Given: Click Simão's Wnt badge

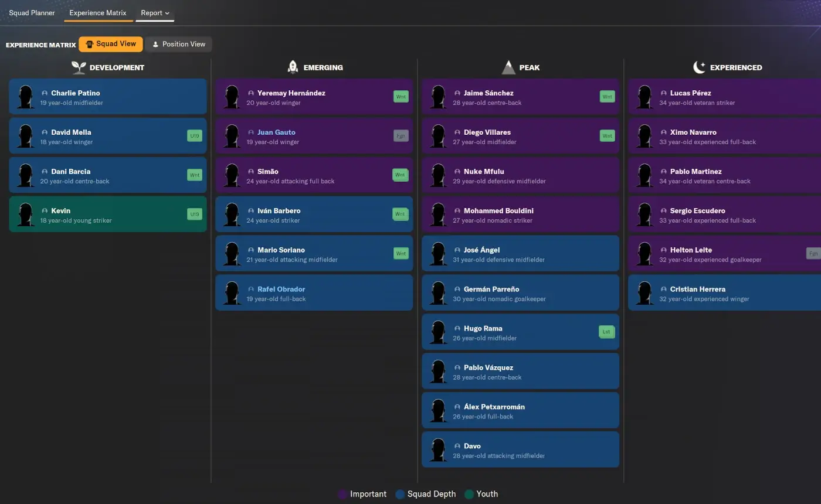Looking at the screenshot, I should [400, 175].
